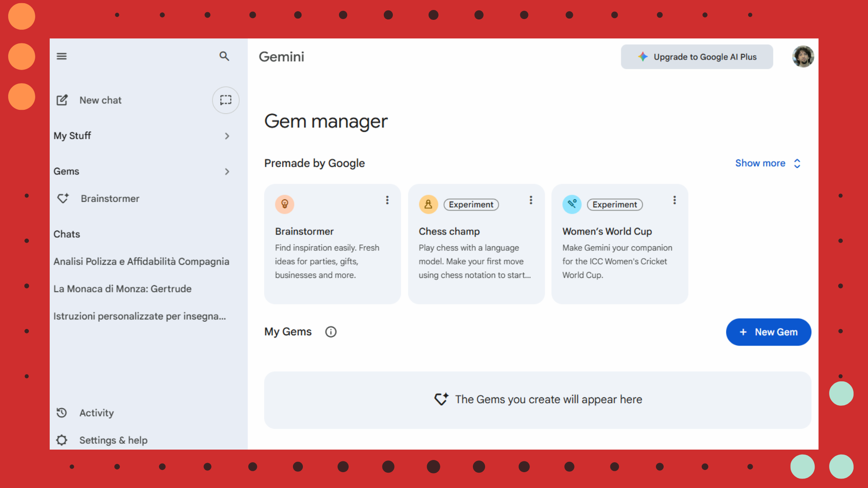Open La Monaca di Monza: Gertrude chat
Screen dimensions: 868x488
click(123, 289)
